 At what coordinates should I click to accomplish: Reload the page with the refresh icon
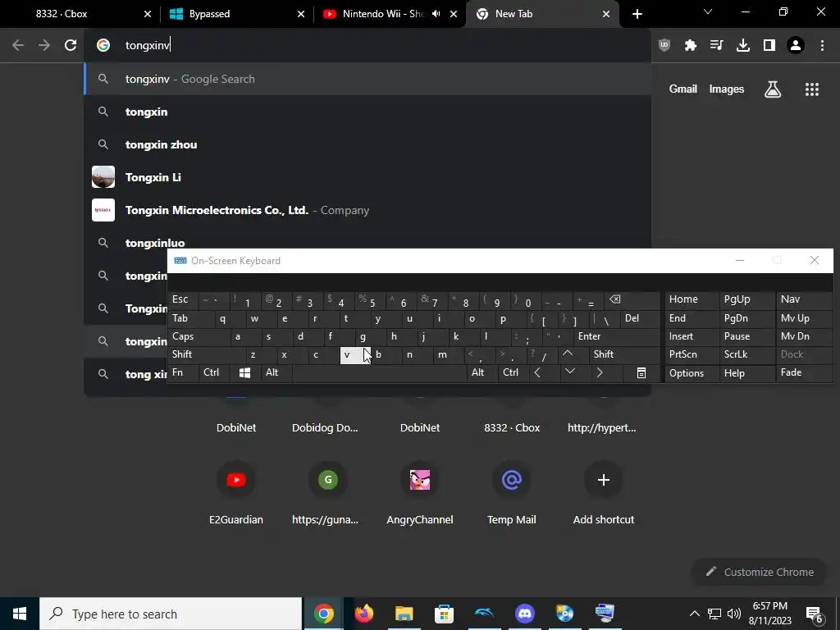click(71, 45)
